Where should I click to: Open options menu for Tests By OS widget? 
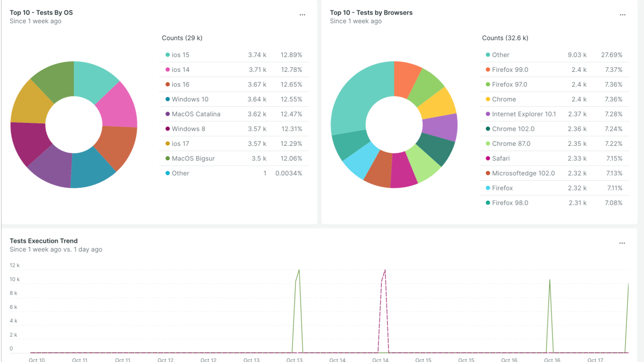[302, 15]
